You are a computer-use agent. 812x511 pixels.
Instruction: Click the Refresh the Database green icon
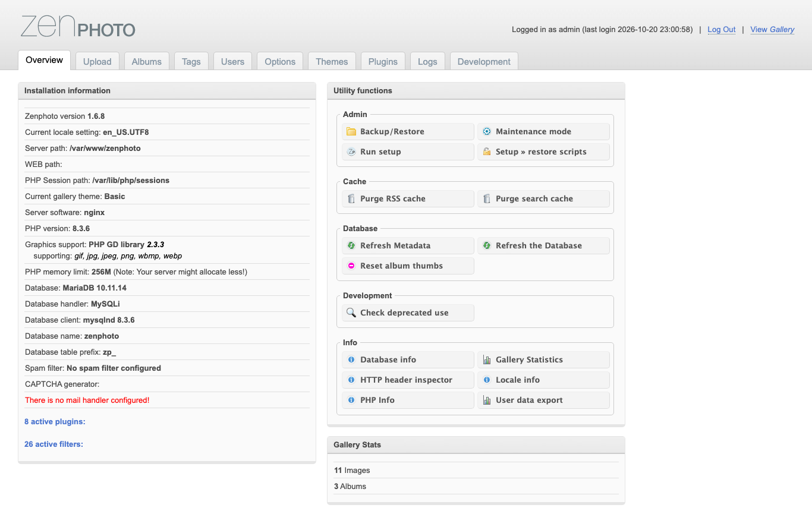[487, 245]
